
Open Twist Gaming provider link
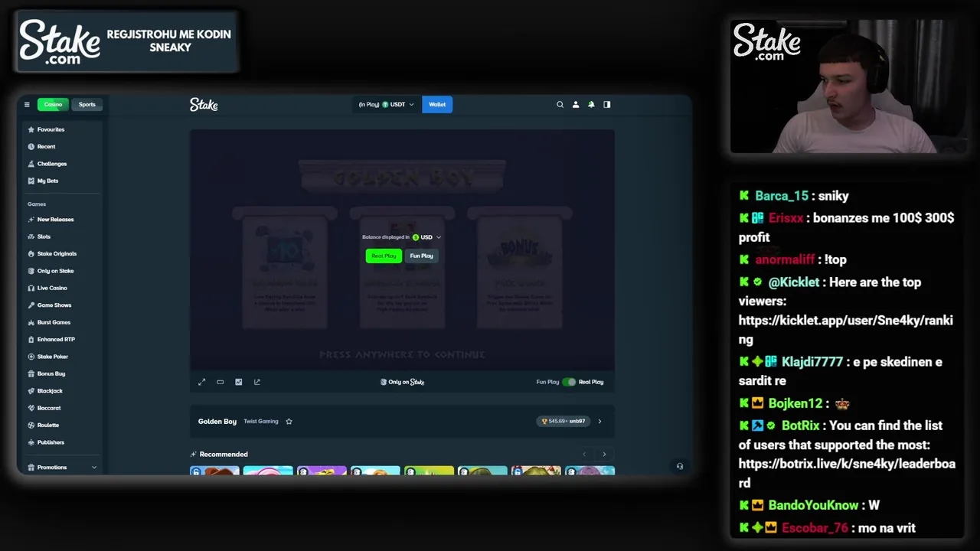261,422
